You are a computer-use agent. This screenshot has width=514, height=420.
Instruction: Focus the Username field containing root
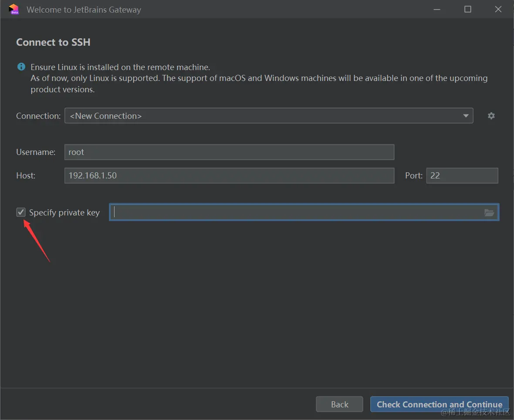tap(229, 152)
